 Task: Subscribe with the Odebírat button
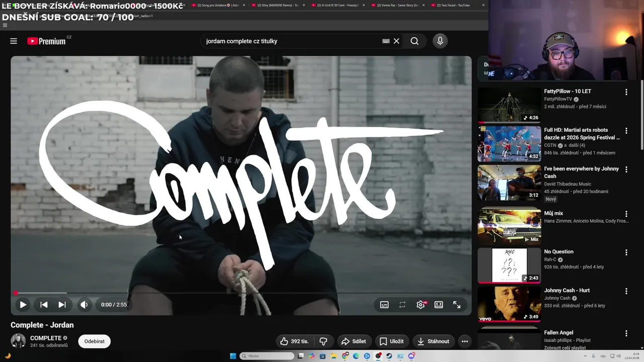coord(95,341)
